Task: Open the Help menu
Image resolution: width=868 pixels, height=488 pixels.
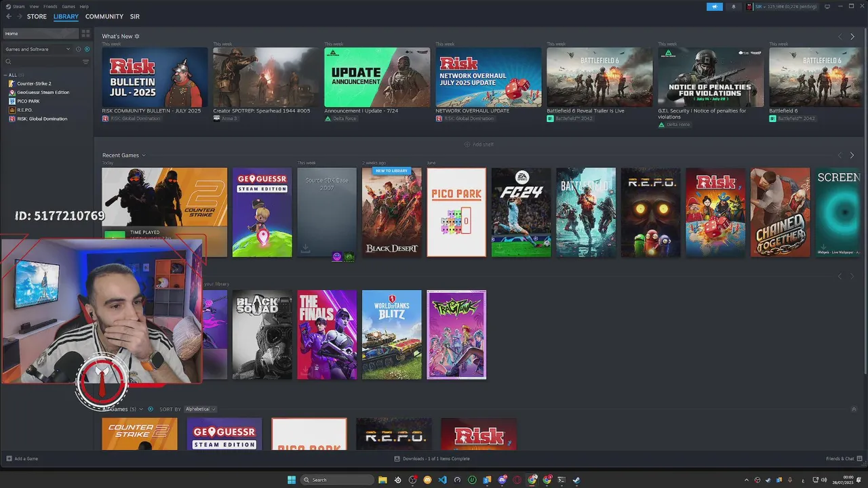Action: coord(84,6)
